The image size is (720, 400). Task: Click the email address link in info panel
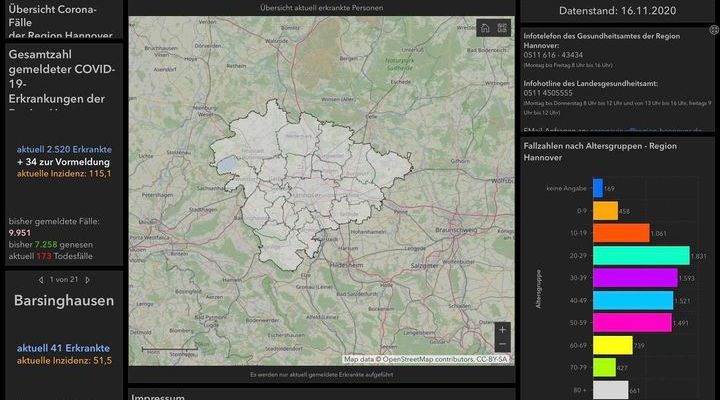(x=640, y=131)
